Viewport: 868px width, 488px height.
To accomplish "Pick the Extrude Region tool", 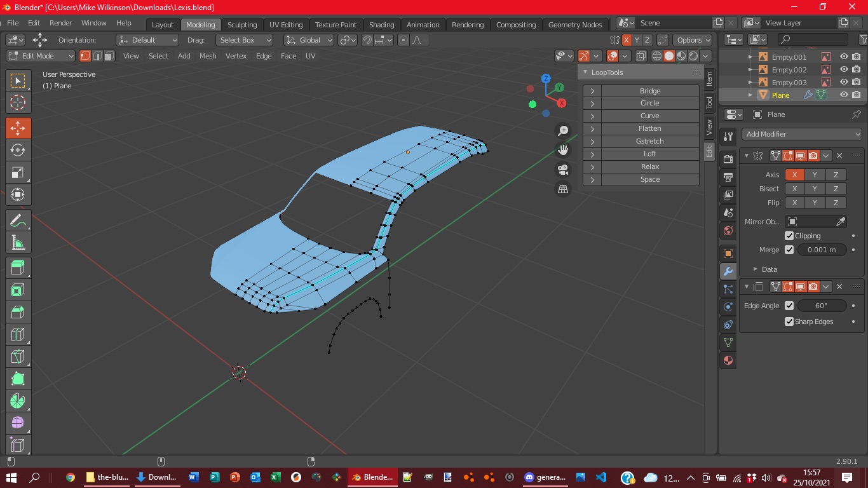I will click(x=18, y=268).
